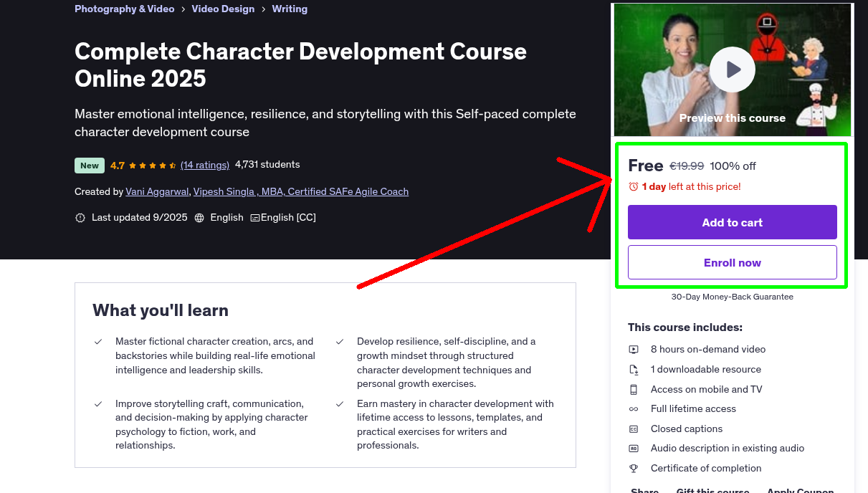Click the 'This course includes:' heading
Screen dimensions: 868x493
point(685,327)
